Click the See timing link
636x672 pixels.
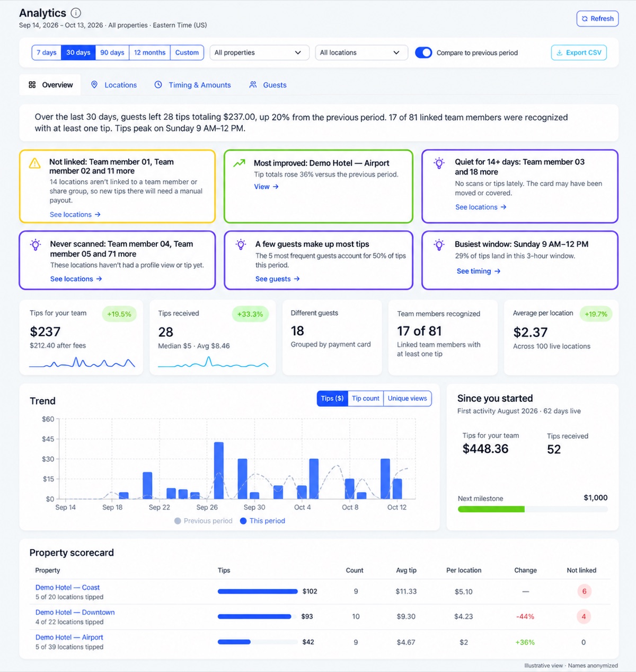coord(479,271)
